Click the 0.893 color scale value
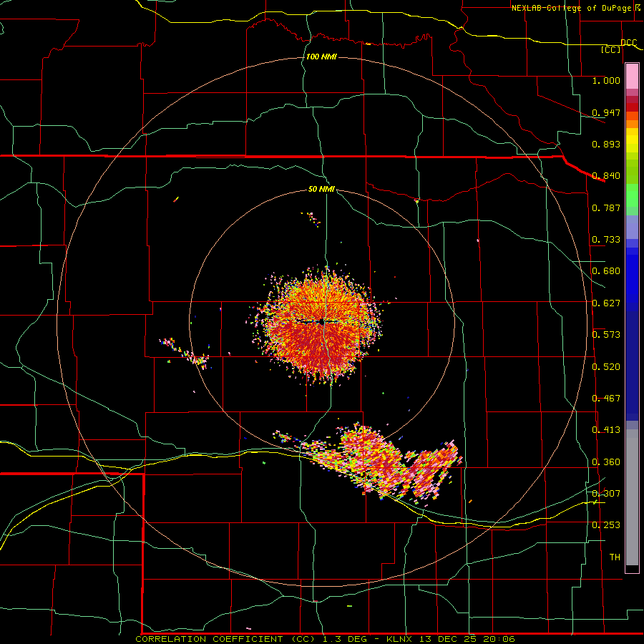The height and width of the screenshot is (644, 644). click(x=606, y=144)
